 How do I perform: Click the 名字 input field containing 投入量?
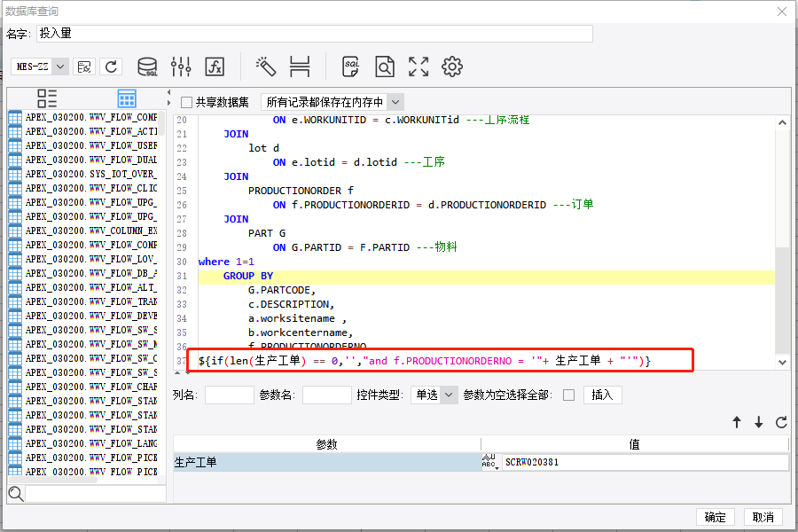pyautogui.click(x=314, y=34)
